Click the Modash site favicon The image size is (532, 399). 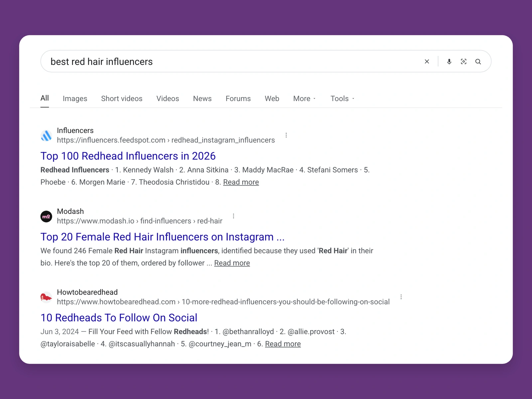(46, 216)
